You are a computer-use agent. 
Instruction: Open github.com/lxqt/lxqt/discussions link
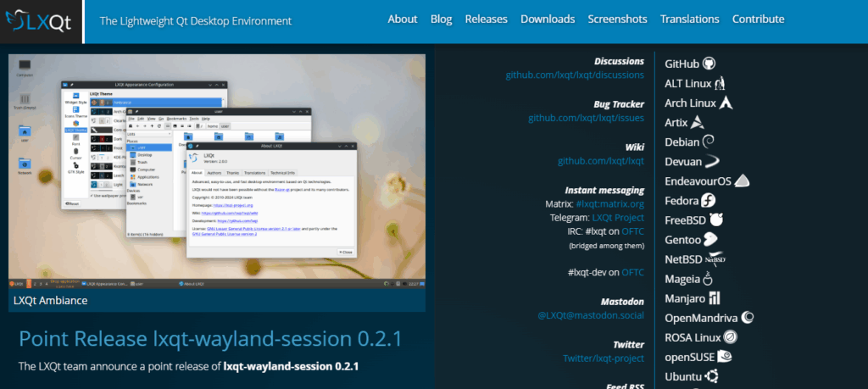pyautogui.click(x=575, y=75)
